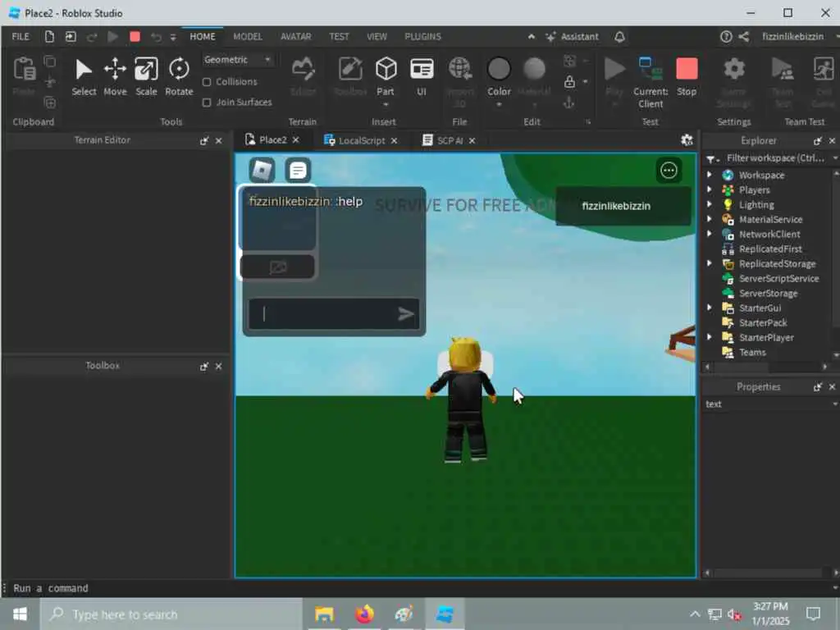Image resolution: width=840 pixels, height=630 pixels.
Task: Open notifications bell
Action: 620,36
